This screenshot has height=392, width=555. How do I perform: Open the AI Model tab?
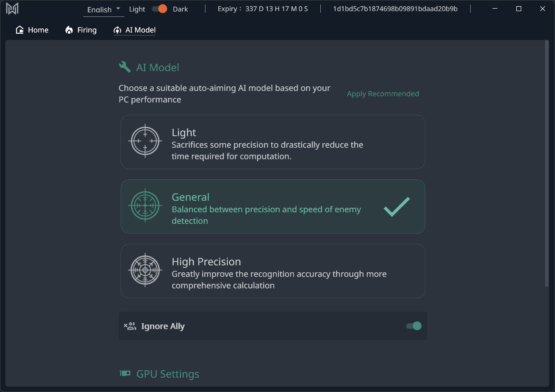coord(134,30)
